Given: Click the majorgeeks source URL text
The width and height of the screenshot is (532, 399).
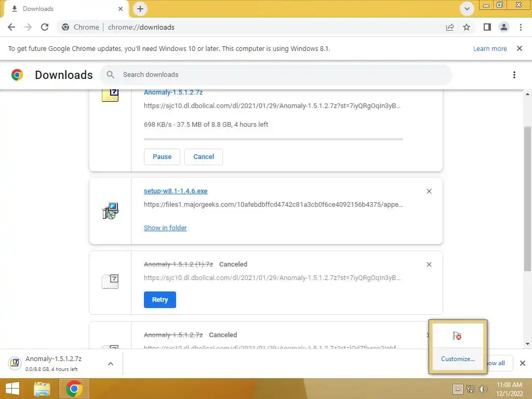Looking at the screenshot, I should (273, 205).
